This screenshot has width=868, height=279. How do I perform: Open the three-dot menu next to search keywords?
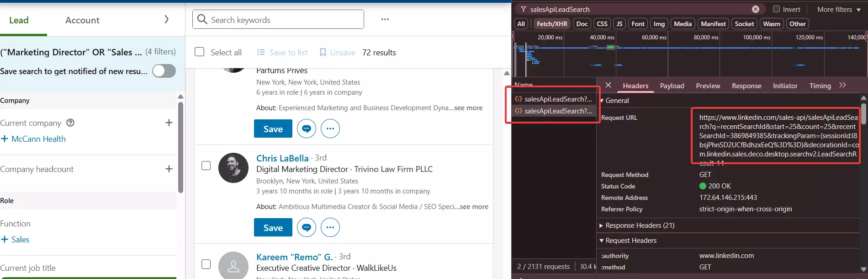[385, 19]
